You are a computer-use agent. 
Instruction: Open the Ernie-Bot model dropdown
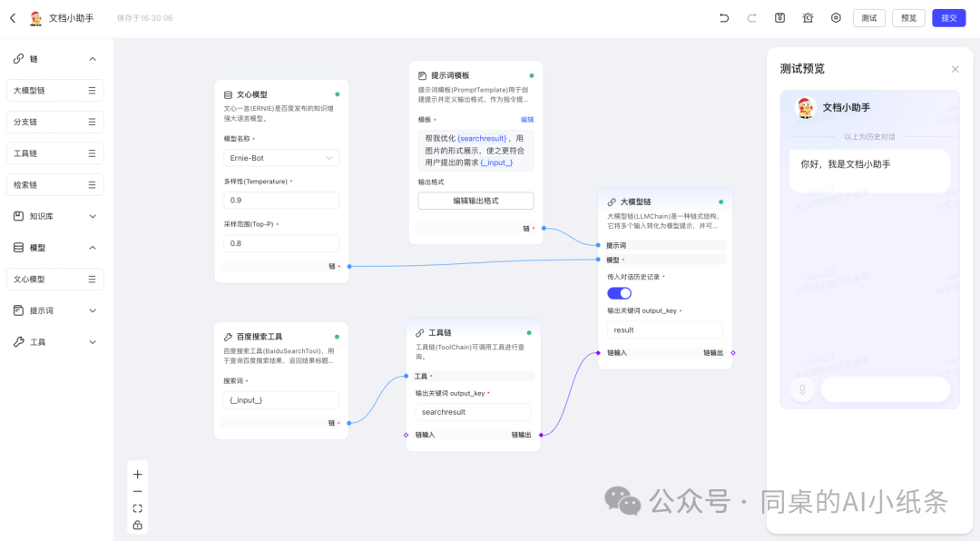click(281, 157)
